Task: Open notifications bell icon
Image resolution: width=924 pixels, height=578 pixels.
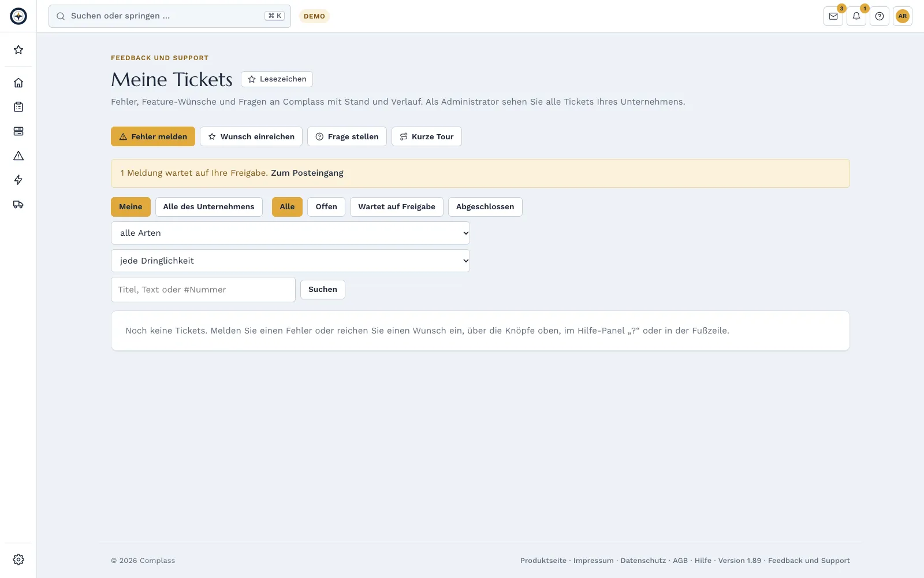Action: pyautogui.click(x=856, y=16)
